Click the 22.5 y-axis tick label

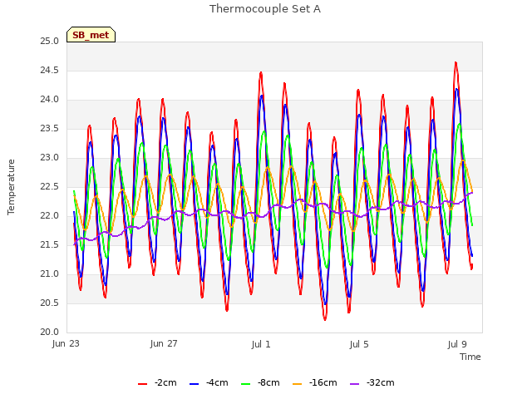click(x=50, y=186)
